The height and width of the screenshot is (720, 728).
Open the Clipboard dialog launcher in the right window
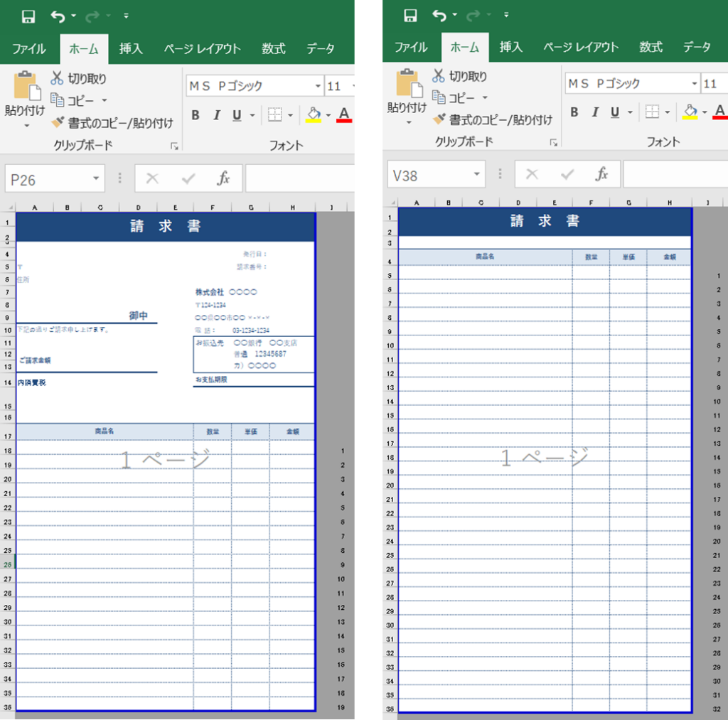pos(553,143)
